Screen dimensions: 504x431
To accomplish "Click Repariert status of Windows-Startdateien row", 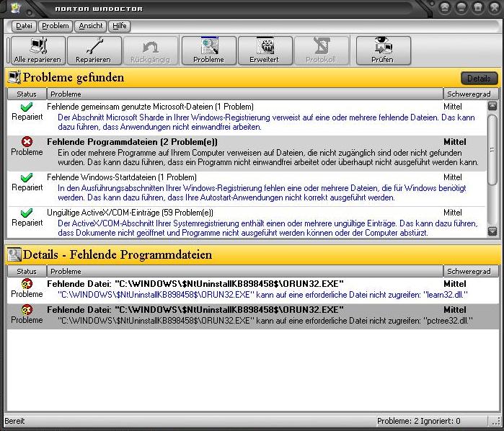I will click(27, 187).
